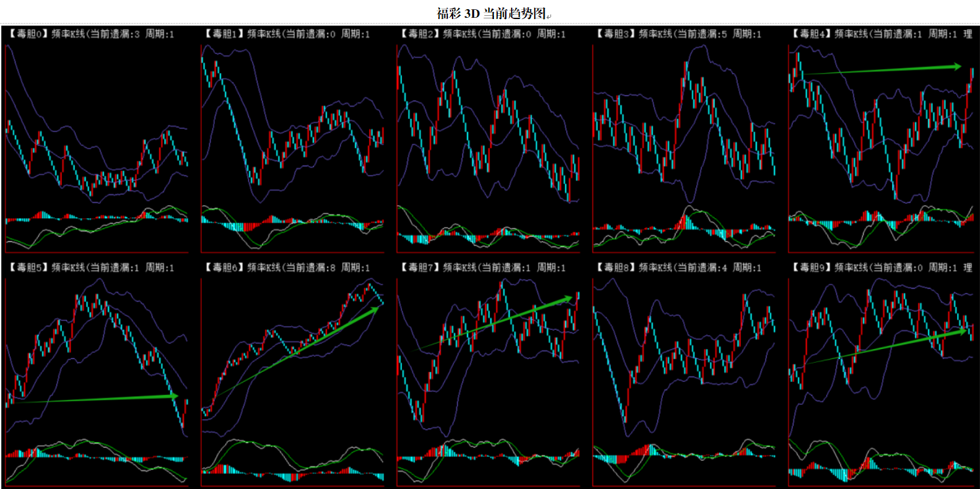Click the 【毒胆2】 header label
The image size is (980, 489).
(417, 34)
